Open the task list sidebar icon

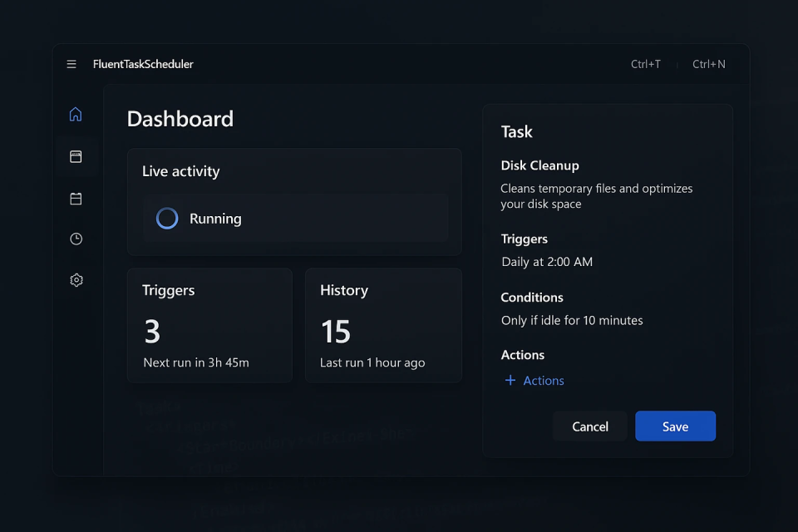tap(76, 156)
